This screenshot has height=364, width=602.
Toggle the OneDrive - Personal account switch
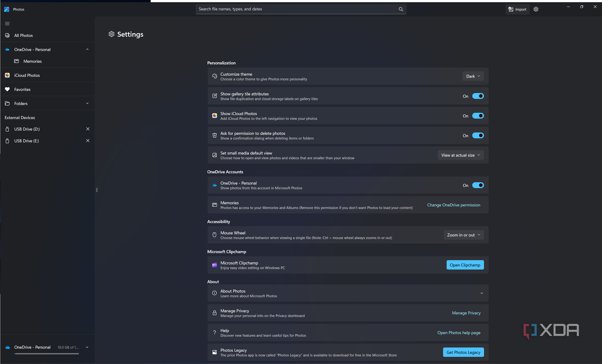[x=478, y=185]
